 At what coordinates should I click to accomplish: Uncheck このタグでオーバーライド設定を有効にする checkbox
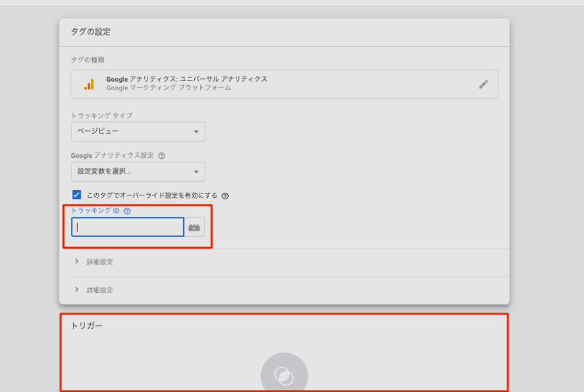click(x=77, y=195)
